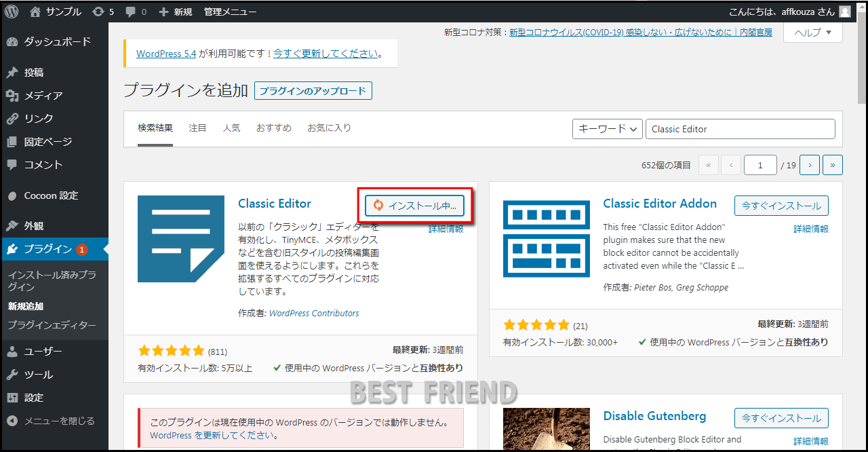
Task: Click the インストール中... button
Action: 414,206
